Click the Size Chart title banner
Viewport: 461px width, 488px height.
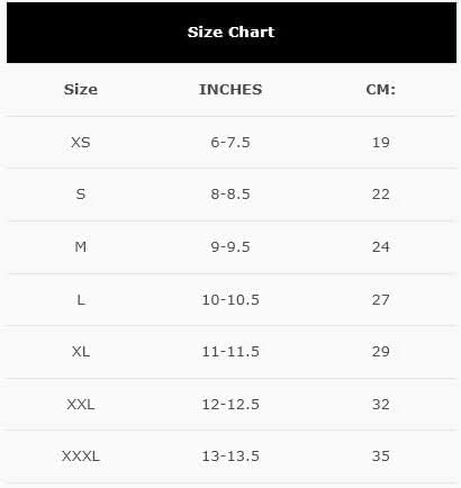pos(231,32)
